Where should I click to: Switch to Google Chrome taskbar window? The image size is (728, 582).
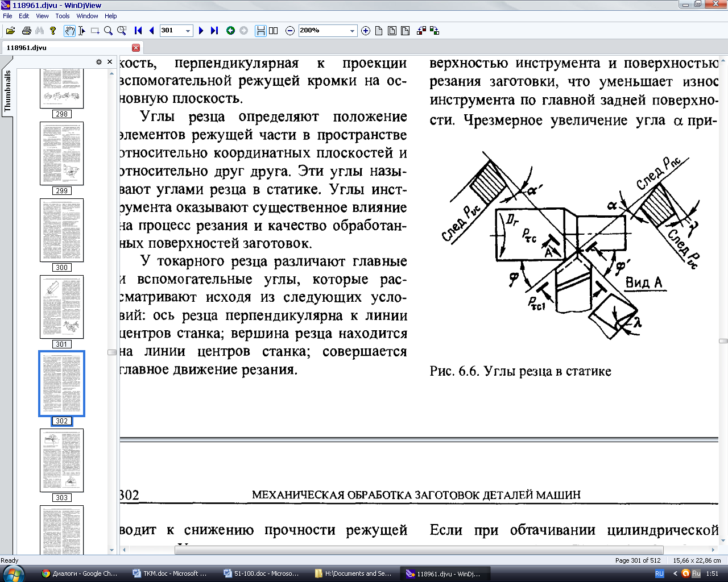coord(80,573)
